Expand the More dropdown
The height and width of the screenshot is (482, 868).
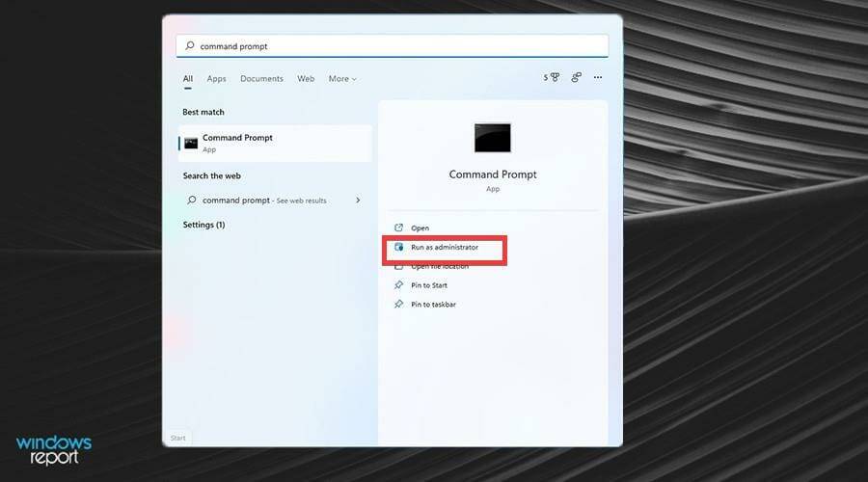point(342,79)
